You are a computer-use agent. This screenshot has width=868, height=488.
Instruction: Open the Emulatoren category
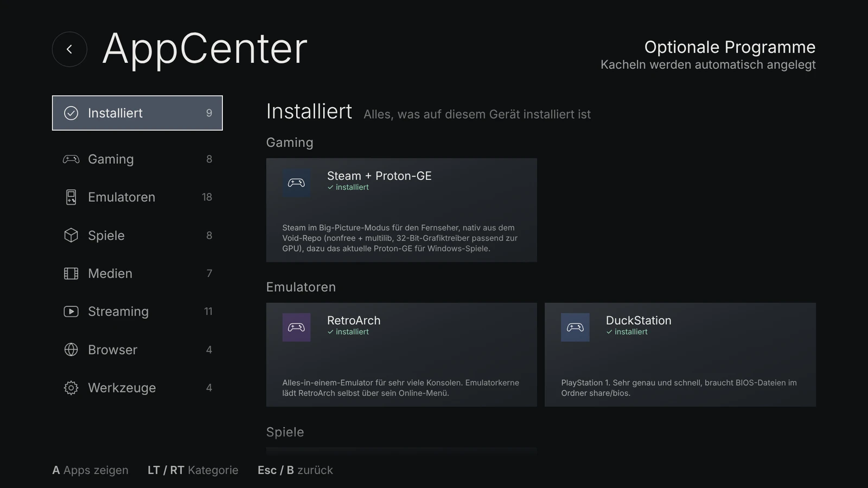coord(137,197)
